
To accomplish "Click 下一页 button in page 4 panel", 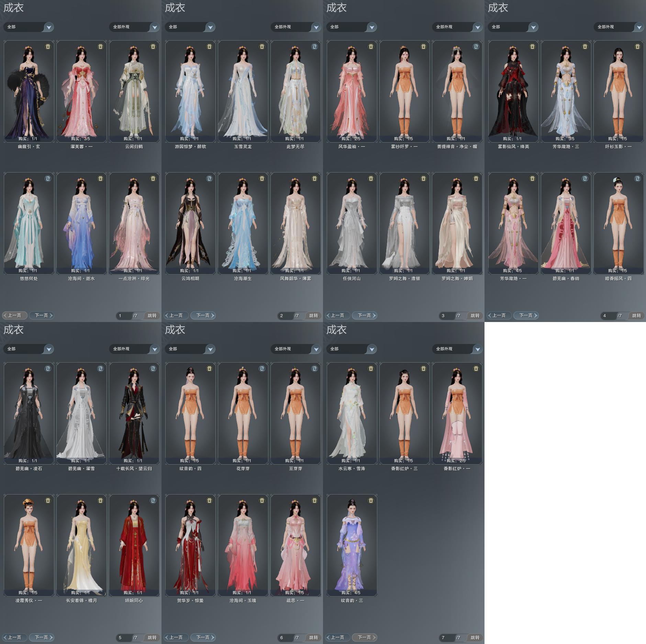I will 526,315.
